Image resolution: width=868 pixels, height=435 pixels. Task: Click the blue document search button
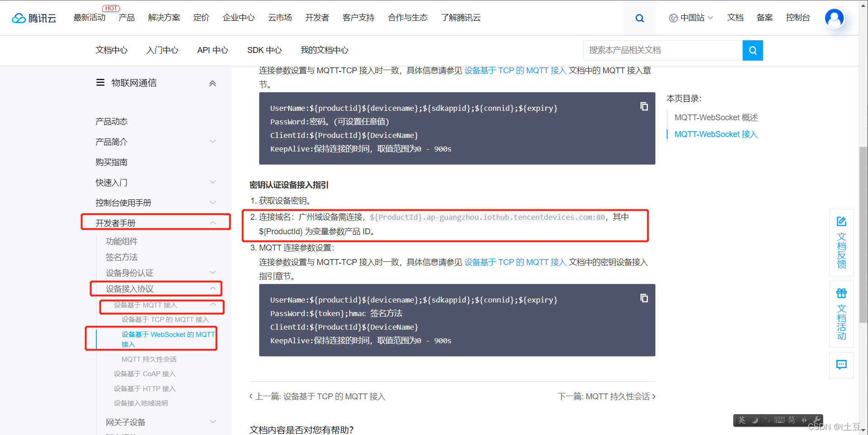point(753,50)
